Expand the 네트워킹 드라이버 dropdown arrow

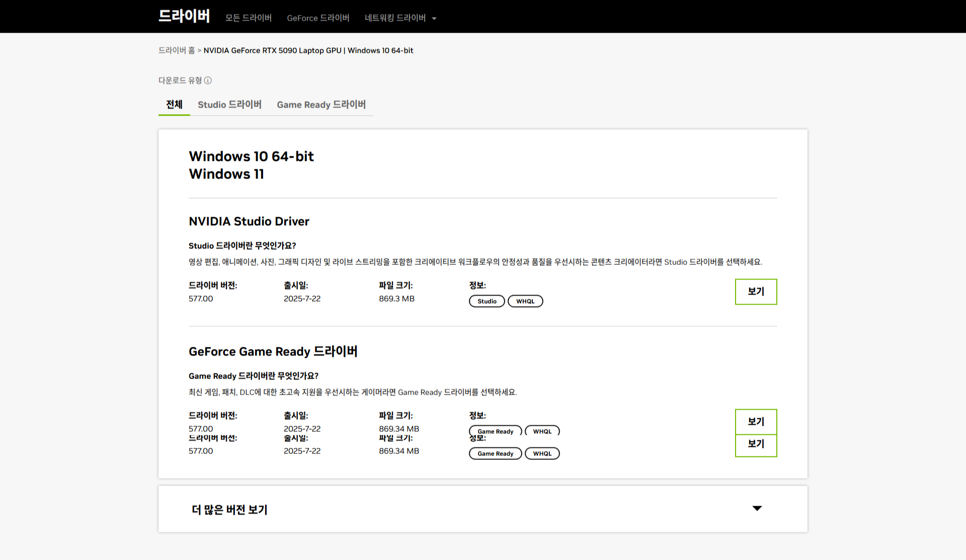click(x=434, y=19)
